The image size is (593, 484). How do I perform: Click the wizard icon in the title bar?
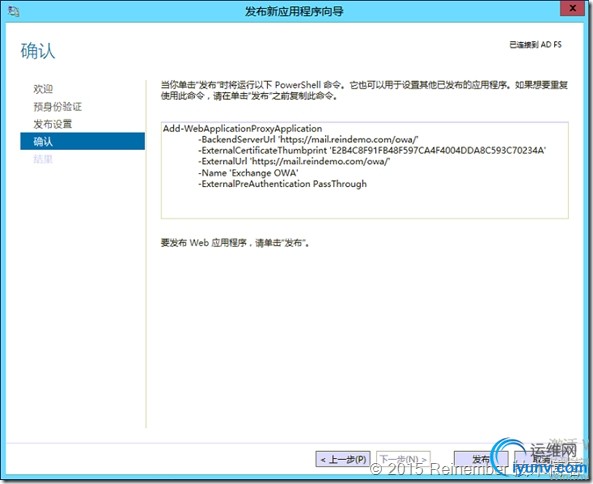pyautogui.click(x=14, y=11)
